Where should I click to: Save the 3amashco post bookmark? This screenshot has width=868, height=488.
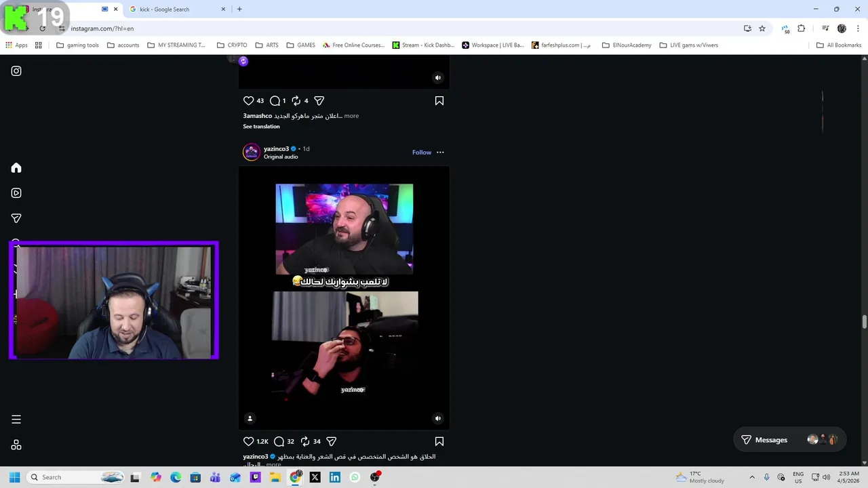click(439, 100)
